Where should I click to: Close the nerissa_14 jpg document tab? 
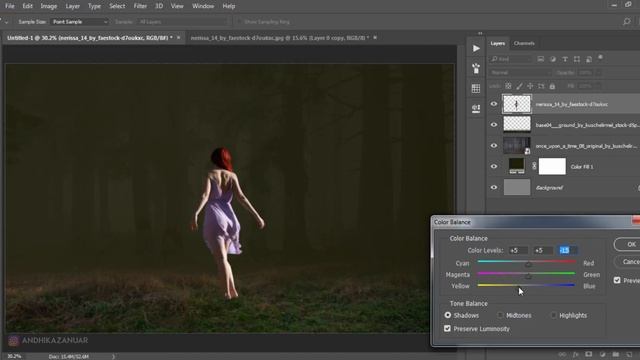point(375,38)
